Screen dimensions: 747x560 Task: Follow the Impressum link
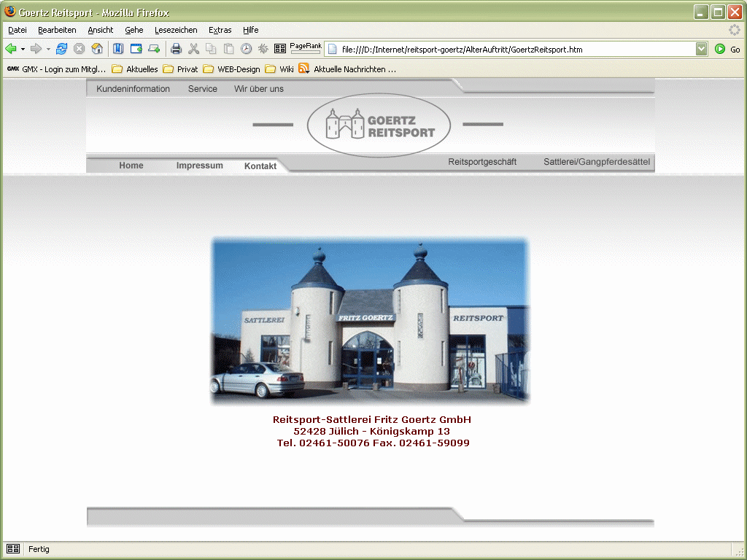(x=200, y=166)
